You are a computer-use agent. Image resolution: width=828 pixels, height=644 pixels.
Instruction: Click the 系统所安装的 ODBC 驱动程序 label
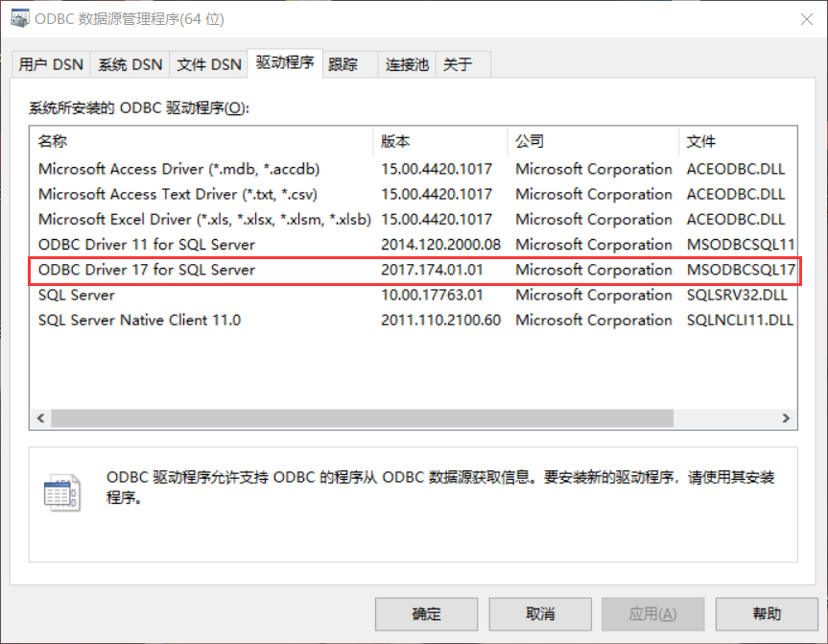139,108
